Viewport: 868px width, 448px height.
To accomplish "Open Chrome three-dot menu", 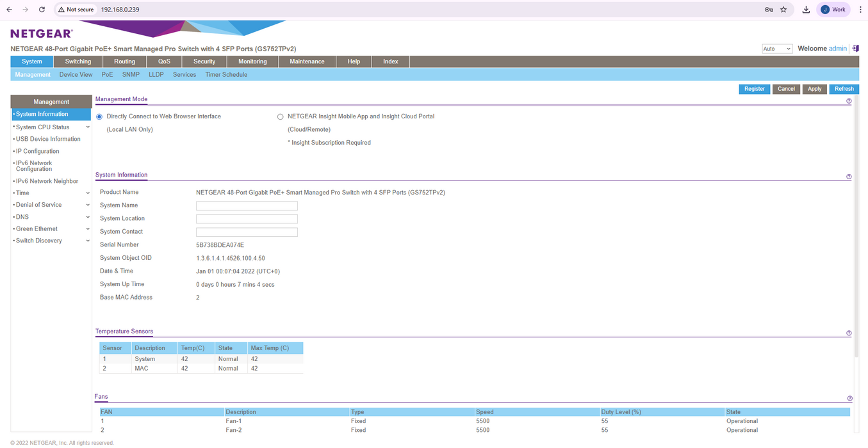I will click(x=860, y=10).
